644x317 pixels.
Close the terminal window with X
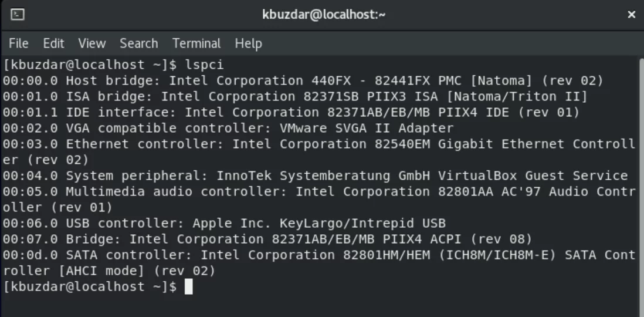coord(631,15)
